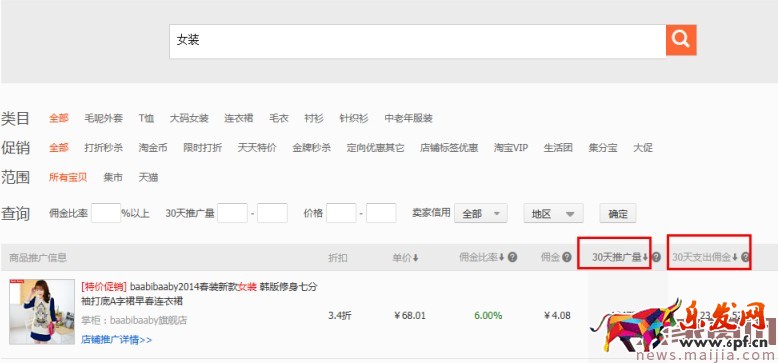The width and height of the screenshot is (778, 363).
Task: Open the baabibaaby2014春装新款 product title
Action: point(199,294)
